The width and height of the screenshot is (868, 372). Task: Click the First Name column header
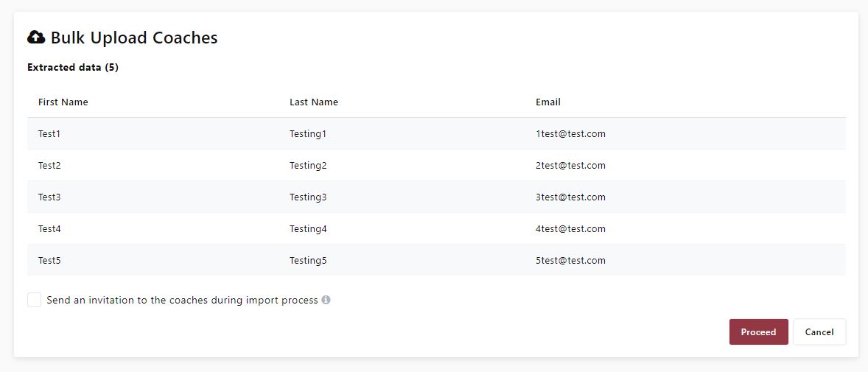tap(63, 102)
